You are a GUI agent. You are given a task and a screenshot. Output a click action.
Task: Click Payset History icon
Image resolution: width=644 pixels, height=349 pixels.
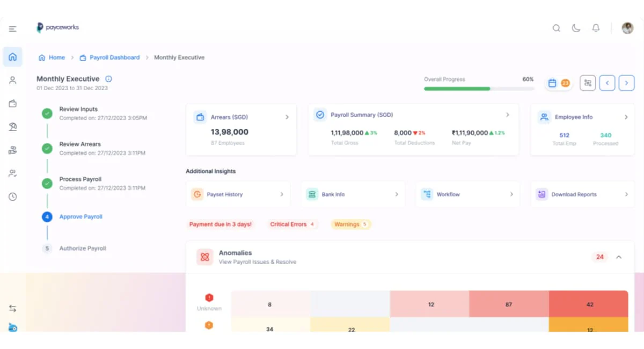pyautogui.click(x=197, y=194)
